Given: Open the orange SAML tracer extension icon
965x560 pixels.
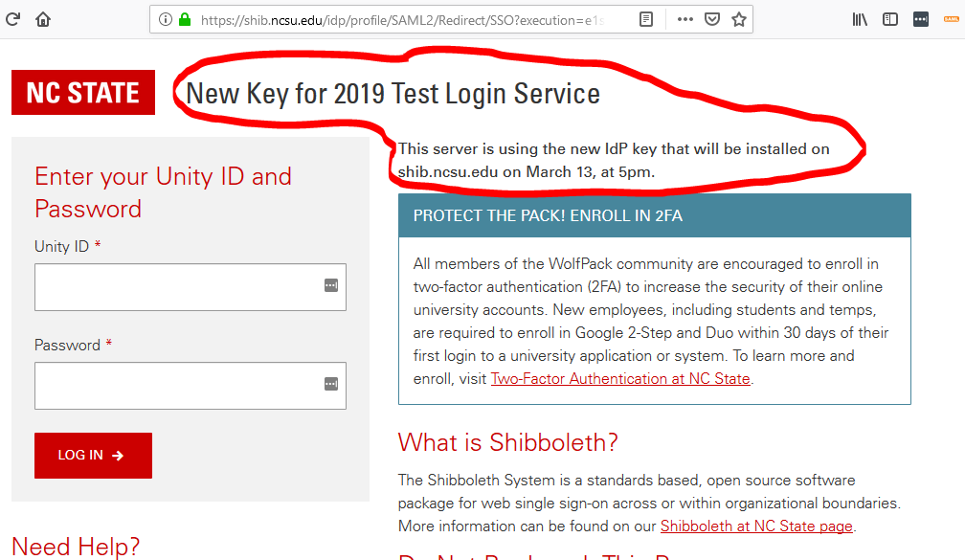Looking at the screenshot, I should [x=952, y=20].
